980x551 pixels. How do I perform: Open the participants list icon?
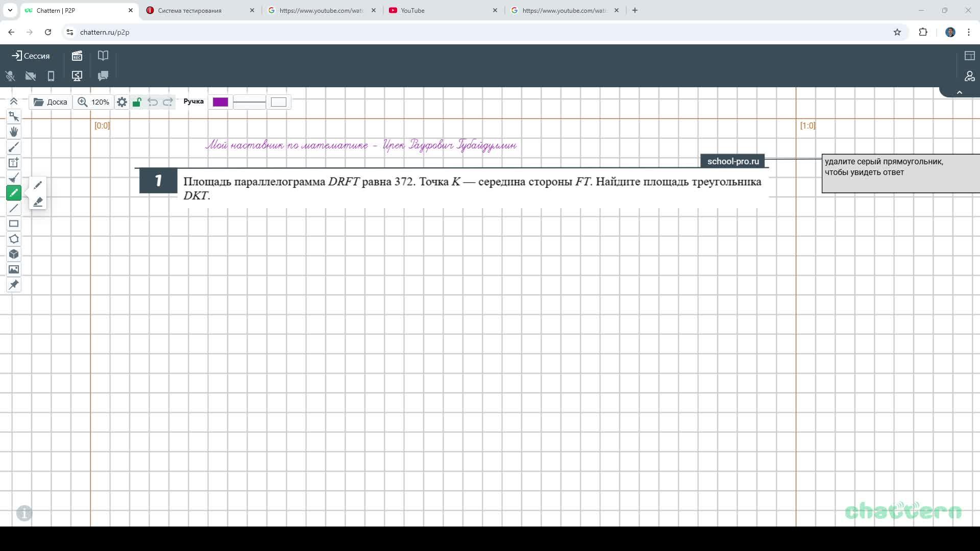[970, 76]
